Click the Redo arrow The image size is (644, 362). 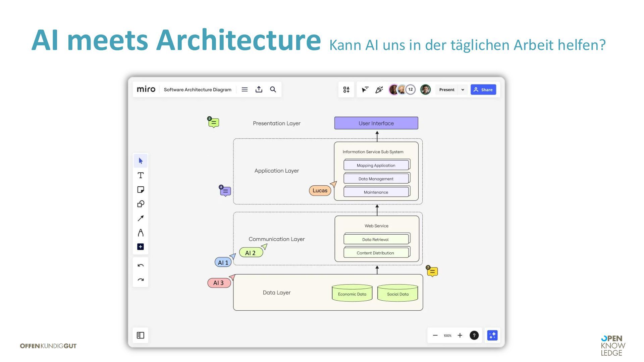pos(141,280)
